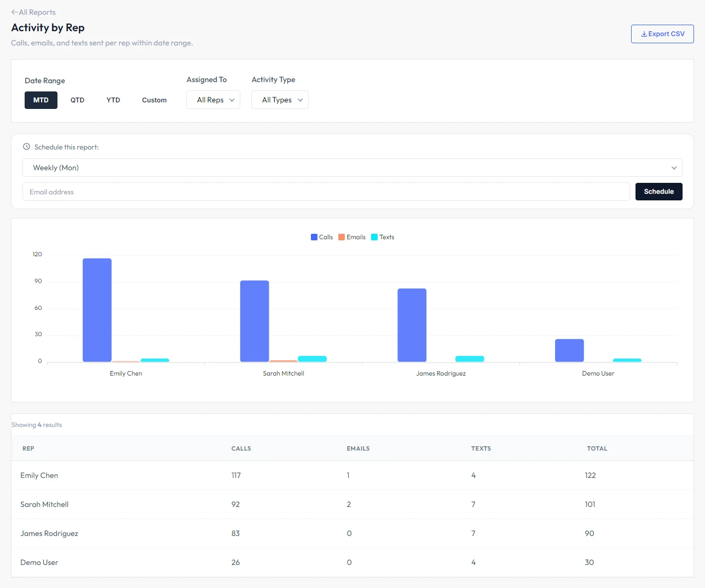This screenshot has width=705, height=588.
Task: Click Sarah Mitchell's Calls bar in chart
Action: pos(255,321)
